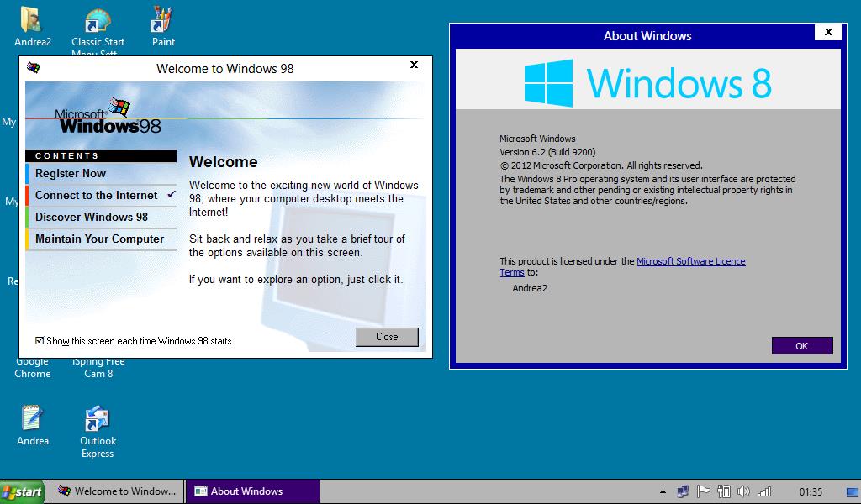Open wireless signal strength tray icon
This screenshot has height=504, width=861.
[763, 491]
